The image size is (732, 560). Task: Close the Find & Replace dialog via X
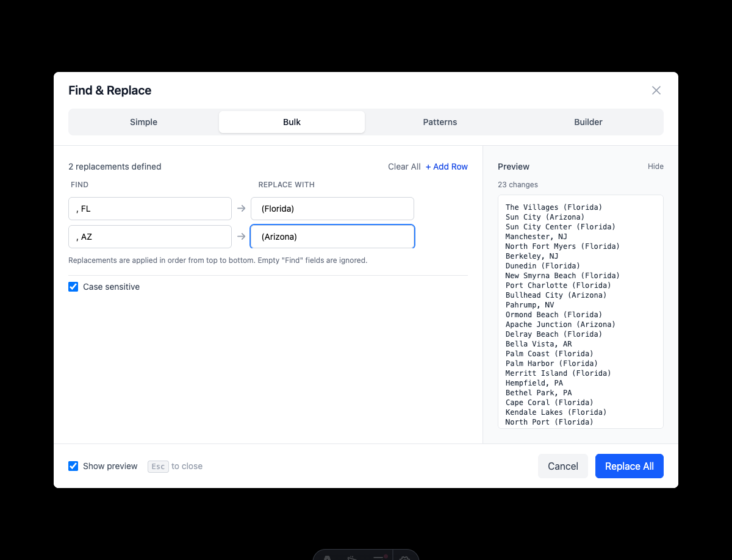click(656, 90)
